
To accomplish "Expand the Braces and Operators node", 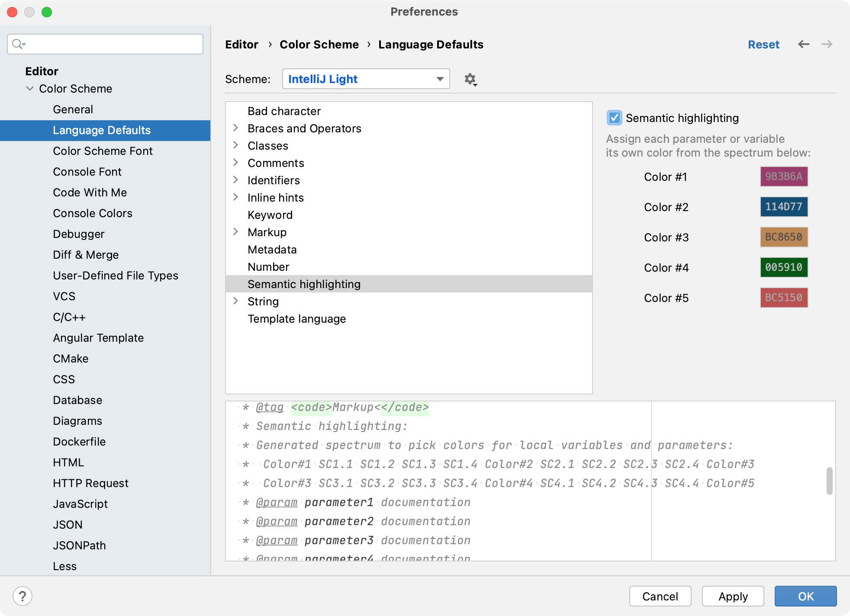I will pyautogui.click(x=236, y=128).
